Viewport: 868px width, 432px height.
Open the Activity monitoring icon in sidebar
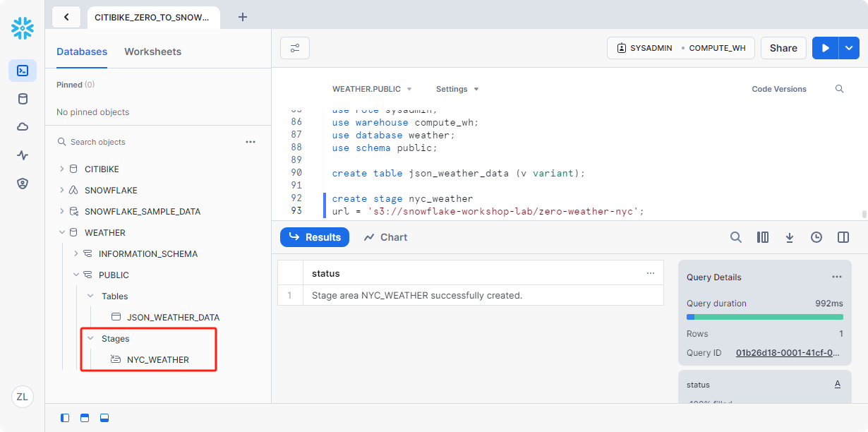pyautogui.click(x=23, y=155)
